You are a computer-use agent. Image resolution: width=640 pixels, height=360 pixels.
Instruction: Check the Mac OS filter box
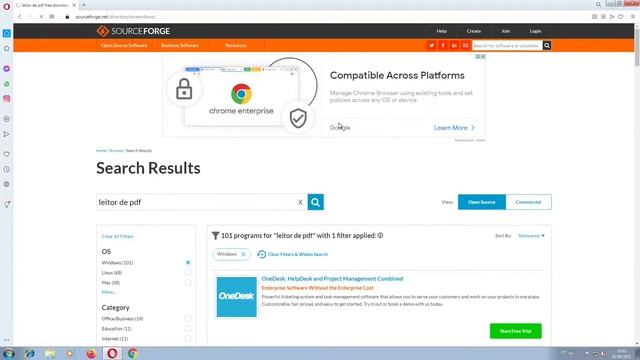pos(188,282)
